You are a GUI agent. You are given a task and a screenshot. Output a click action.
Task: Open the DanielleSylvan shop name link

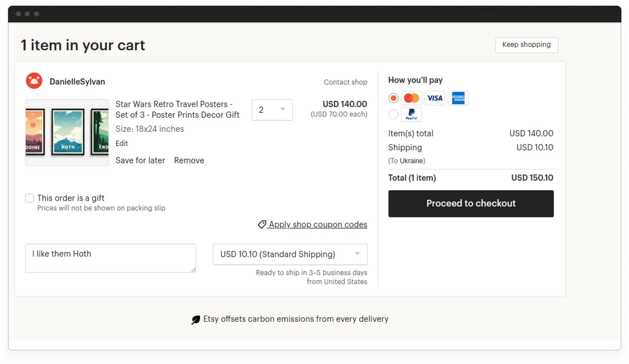(x=77, y=82)
